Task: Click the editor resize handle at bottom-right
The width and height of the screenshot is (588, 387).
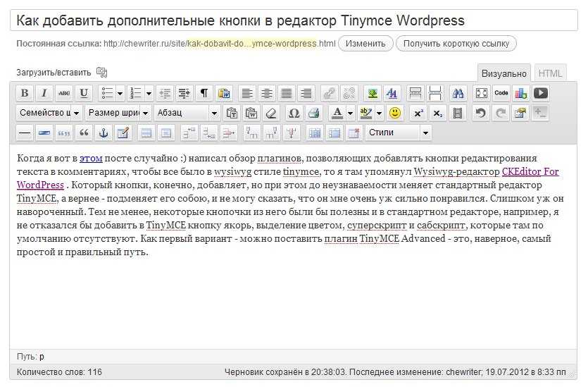Action: [573, 374]
